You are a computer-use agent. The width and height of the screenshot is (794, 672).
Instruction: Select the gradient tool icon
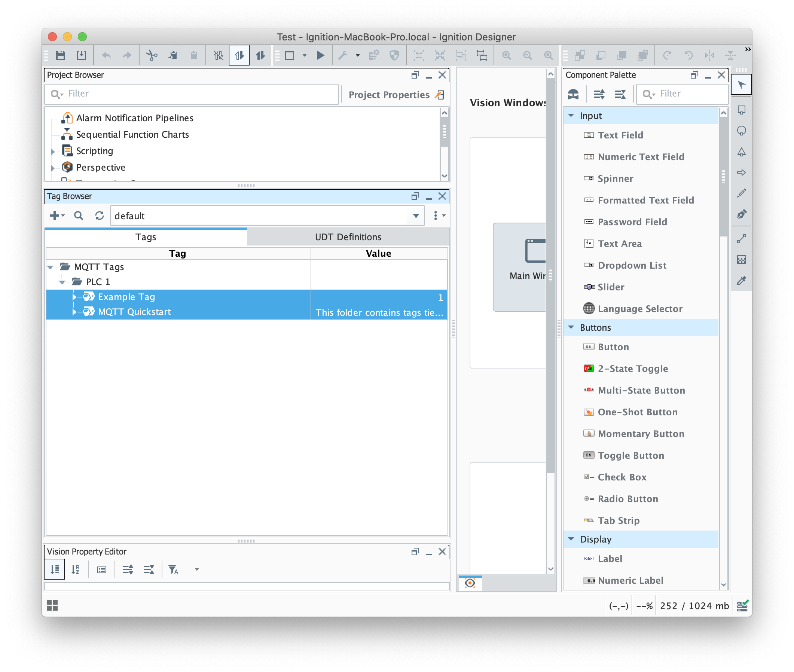[741, 260]
